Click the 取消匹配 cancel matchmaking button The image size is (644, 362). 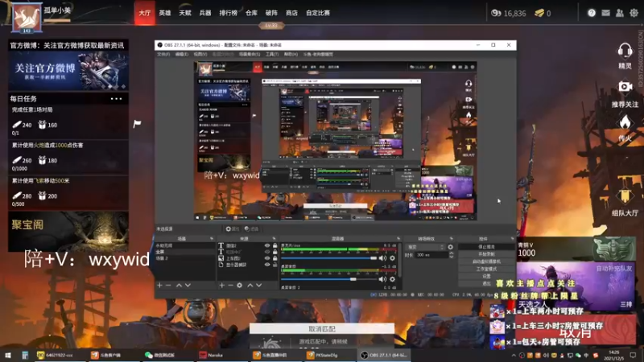point(322,329)
